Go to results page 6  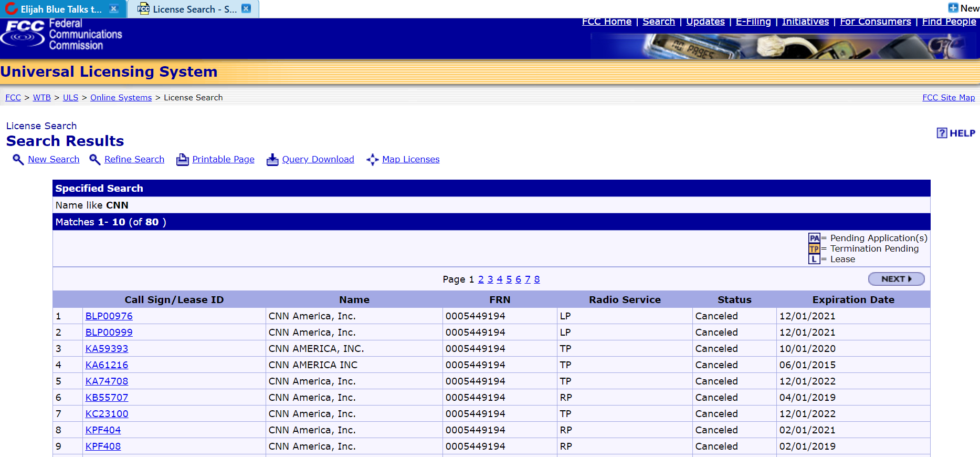click(518, 279)
